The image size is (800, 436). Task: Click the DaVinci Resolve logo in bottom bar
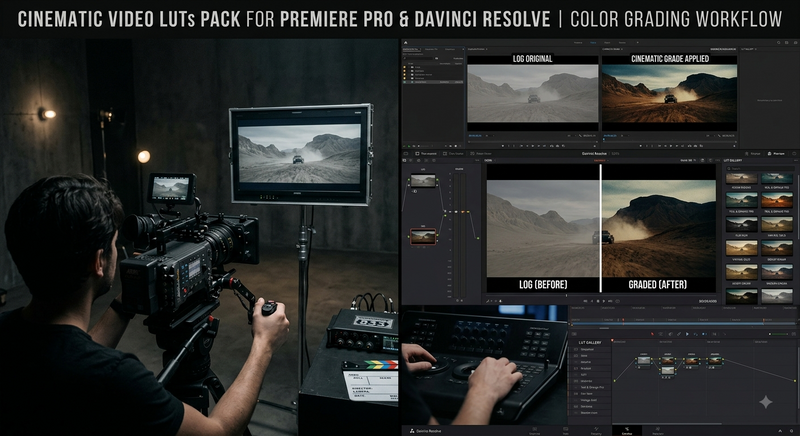[x=411, y=431]
